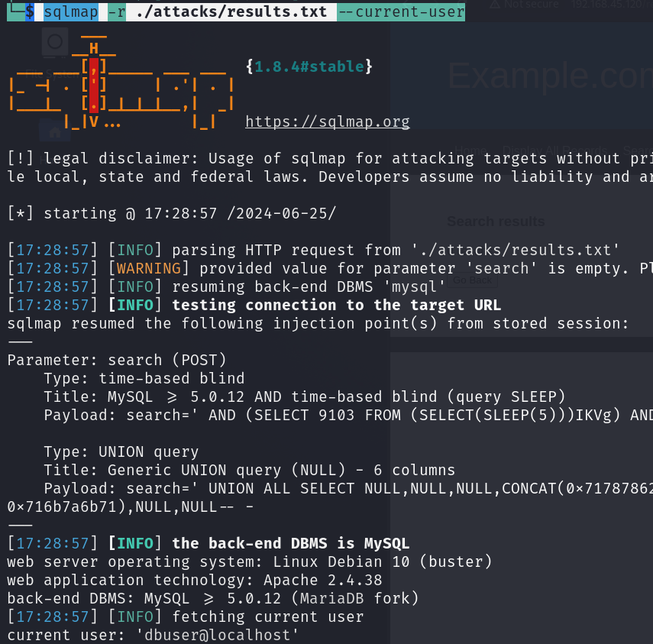This screenshot has width=653, height=644.
Task: Click 'Title: MySQL ≥ 5.0.12 AND time-based blind' line
Action: (305, 396)
